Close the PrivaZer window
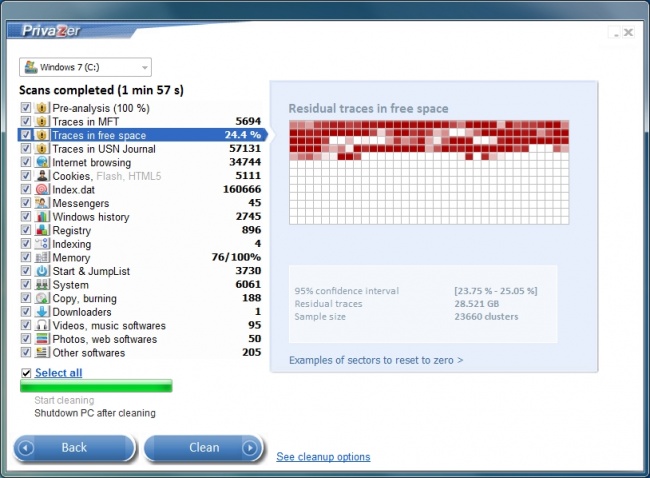 [628, 32]
